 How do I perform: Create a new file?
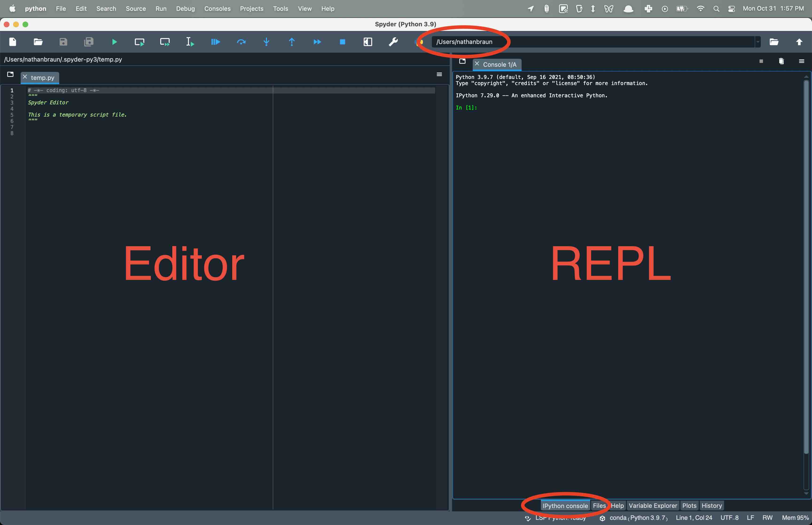[12, 42]
